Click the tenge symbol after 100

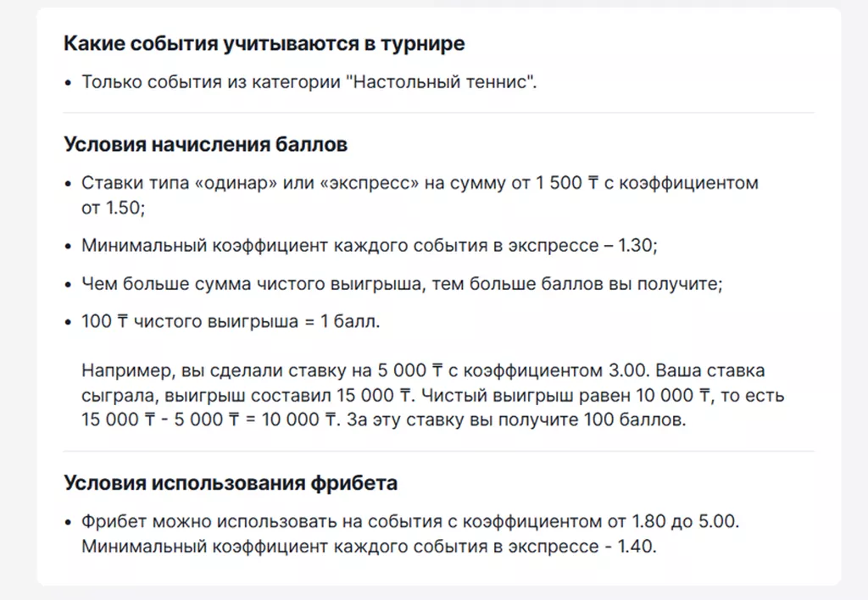click(122, 321)
